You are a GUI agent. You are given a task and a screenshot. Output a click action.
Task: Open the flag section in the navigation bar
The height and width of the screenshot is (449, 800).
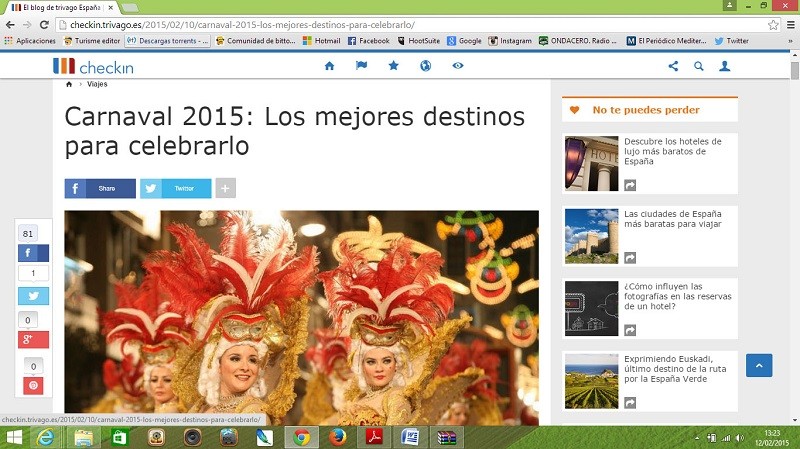[361, 66]
